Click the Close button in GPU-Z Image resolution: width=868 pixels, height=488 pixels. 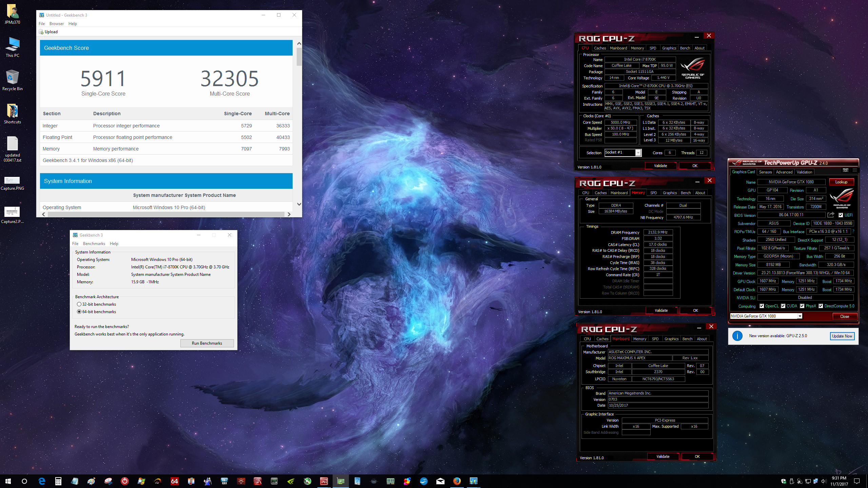845,317
